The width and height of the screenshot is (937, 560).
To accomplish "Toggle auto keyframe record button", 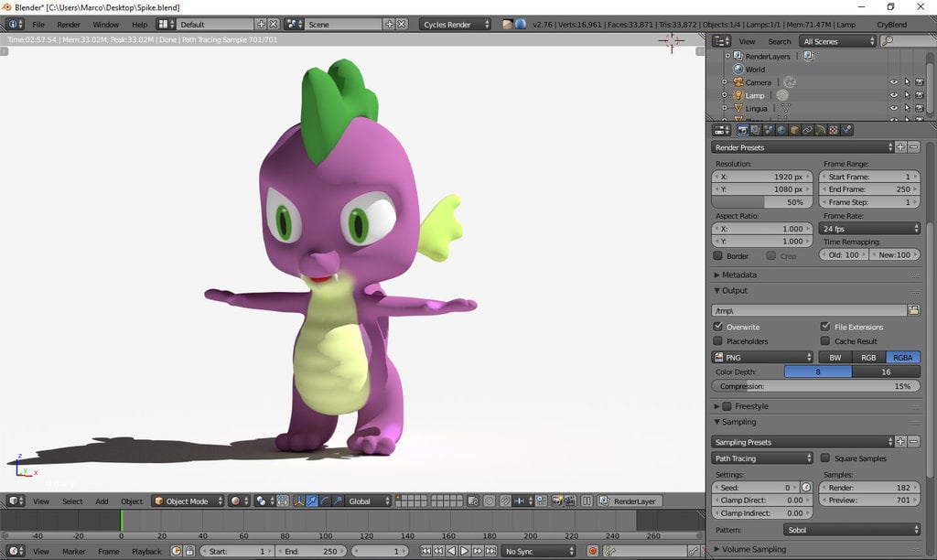I will coord(592,551).
